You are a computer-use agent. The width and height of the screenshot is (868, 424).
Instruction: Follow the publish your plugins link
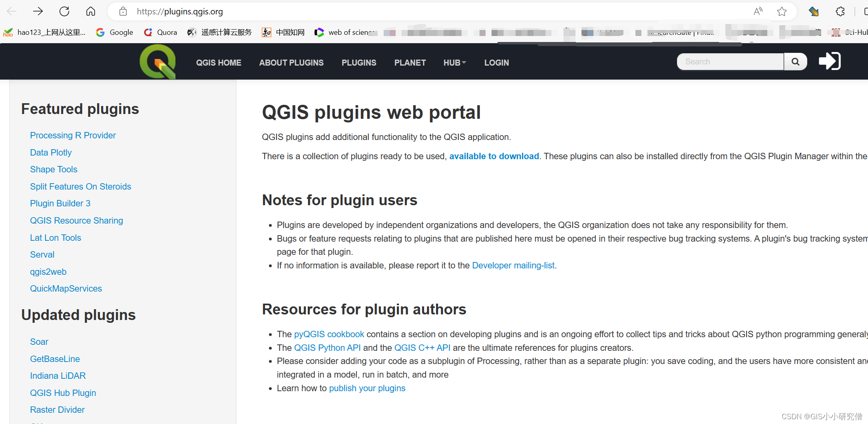[367, 388]
